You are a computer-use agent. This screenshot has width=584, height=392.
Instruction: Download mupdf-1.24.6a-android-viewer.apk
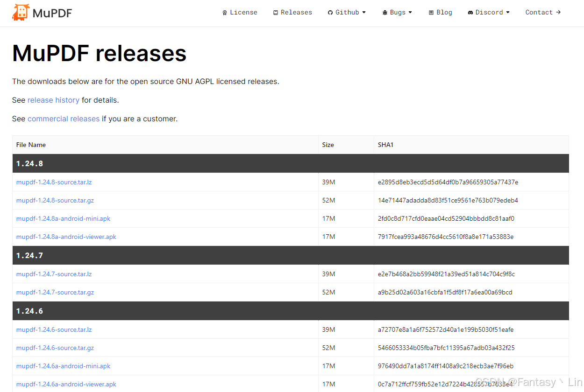[66, 384]
